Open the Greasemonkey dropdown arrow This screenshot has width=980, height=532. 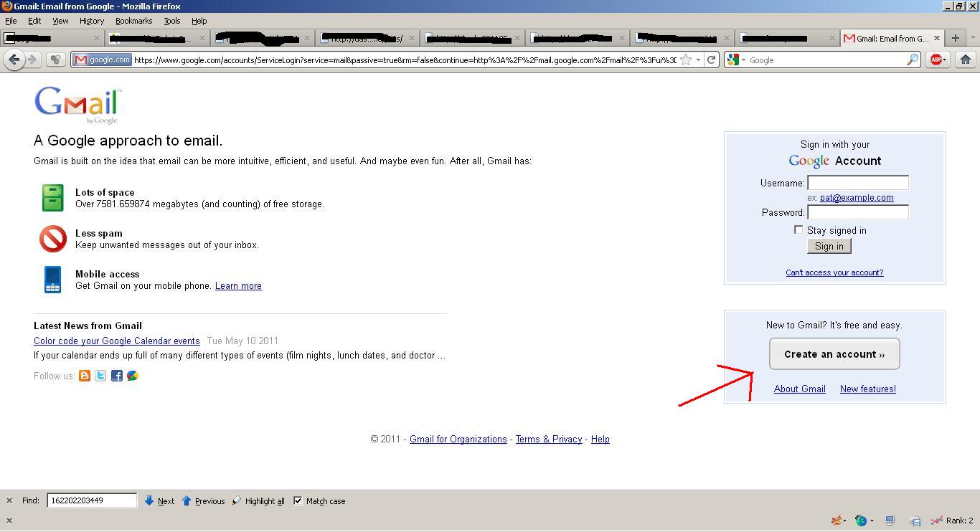point(845,521)
